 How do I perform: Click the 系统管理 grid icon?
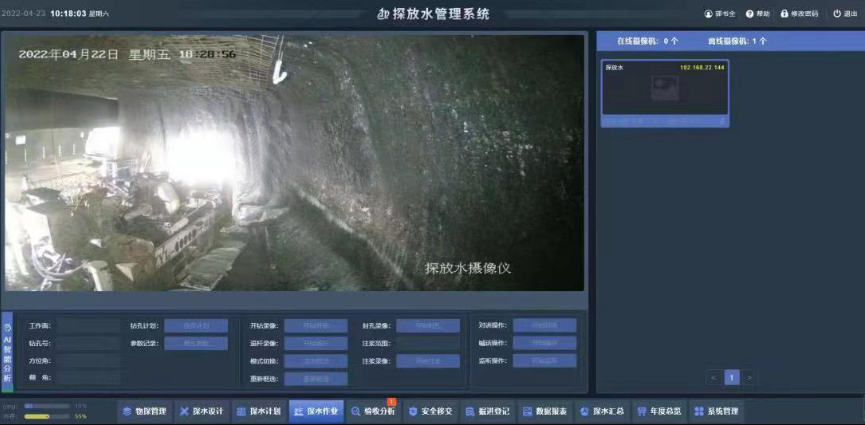pyautogui.click(x=699, y=412)
